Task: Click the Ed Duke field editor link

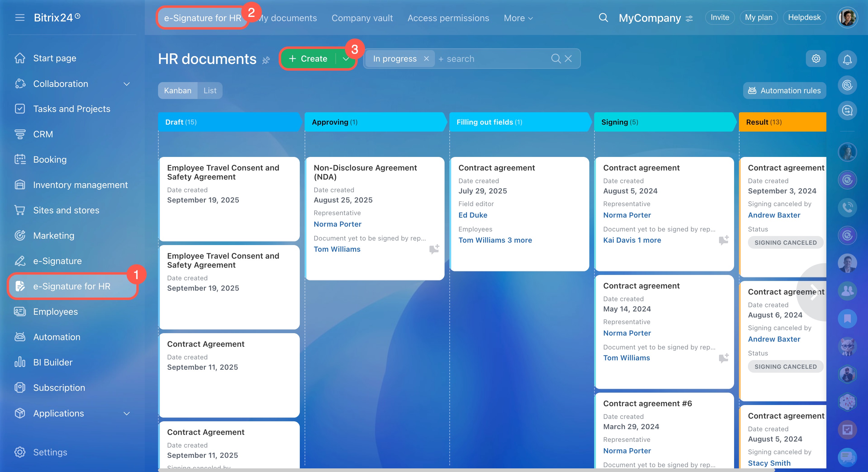Action: tap(472, 215)
